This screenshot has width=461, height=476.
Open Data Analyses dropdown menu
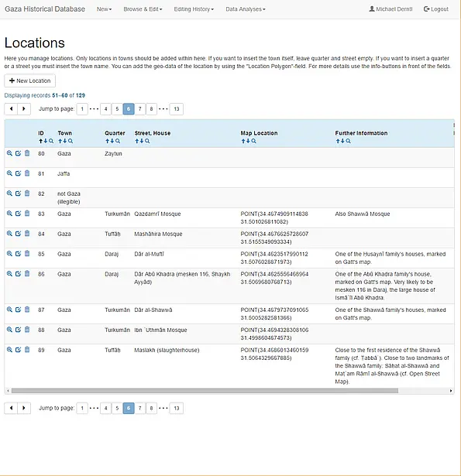click(x=246, y=9)
